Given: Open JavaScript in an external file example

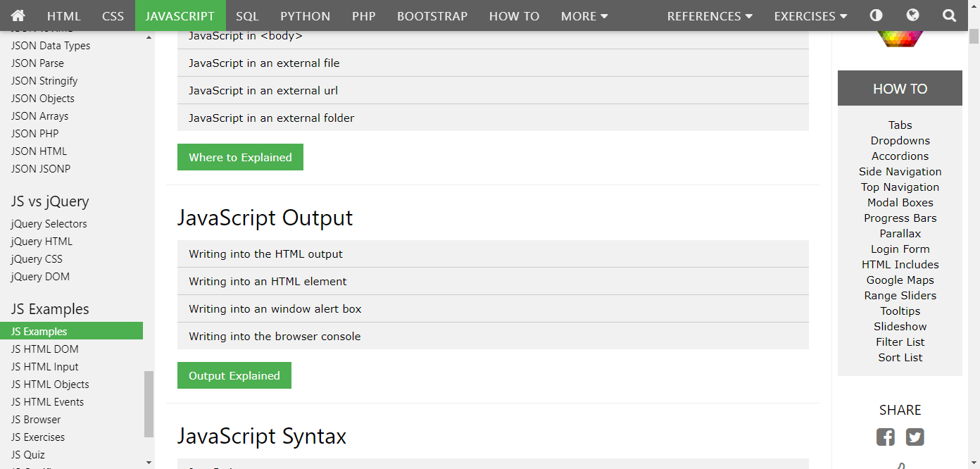Looking at the screenshot, I should (x=264, y=63).
